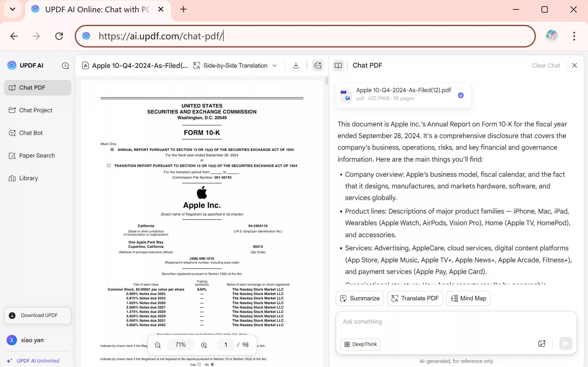
Task: Open Paper Search
Action: coord(36,155)
